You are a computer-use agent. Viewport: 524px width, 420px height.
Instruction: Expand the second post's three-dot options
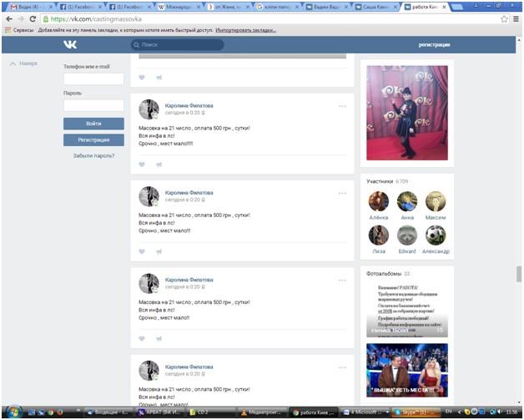tap(342, 193)
